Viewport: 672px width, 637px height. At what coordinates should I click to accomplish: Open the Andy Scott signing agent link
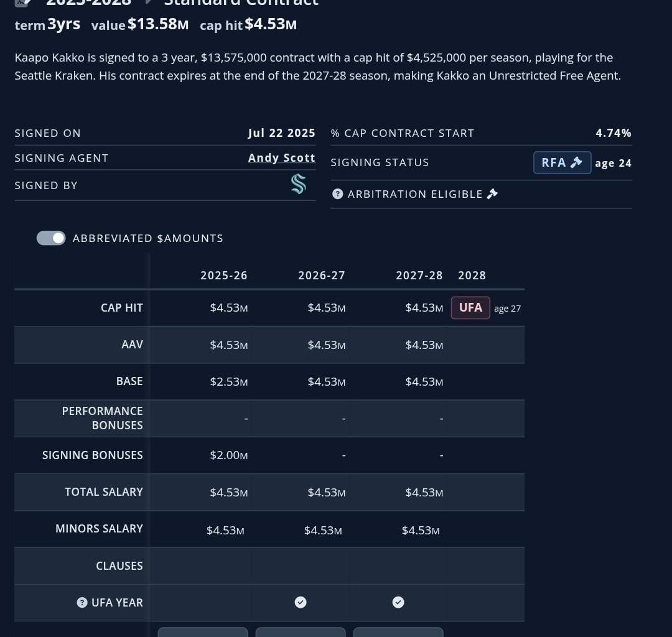pos(281,158)
